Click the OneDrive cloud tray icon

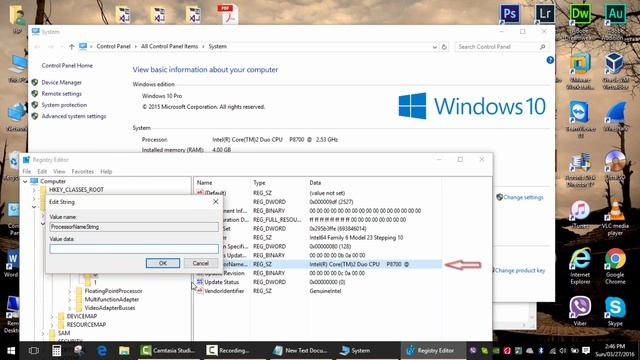[529, 351]
